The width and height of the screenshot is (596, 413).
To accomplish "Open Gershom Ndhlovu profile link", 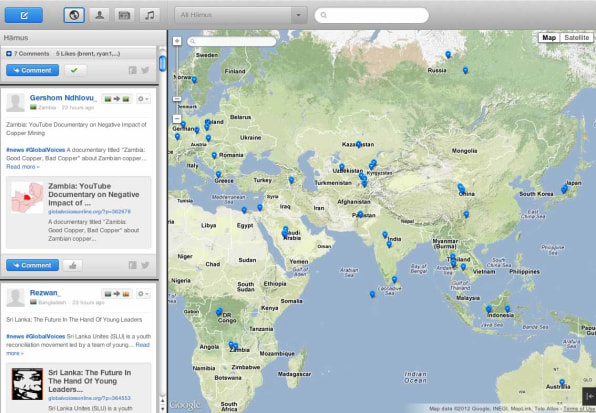I will (x=63, y=98).
